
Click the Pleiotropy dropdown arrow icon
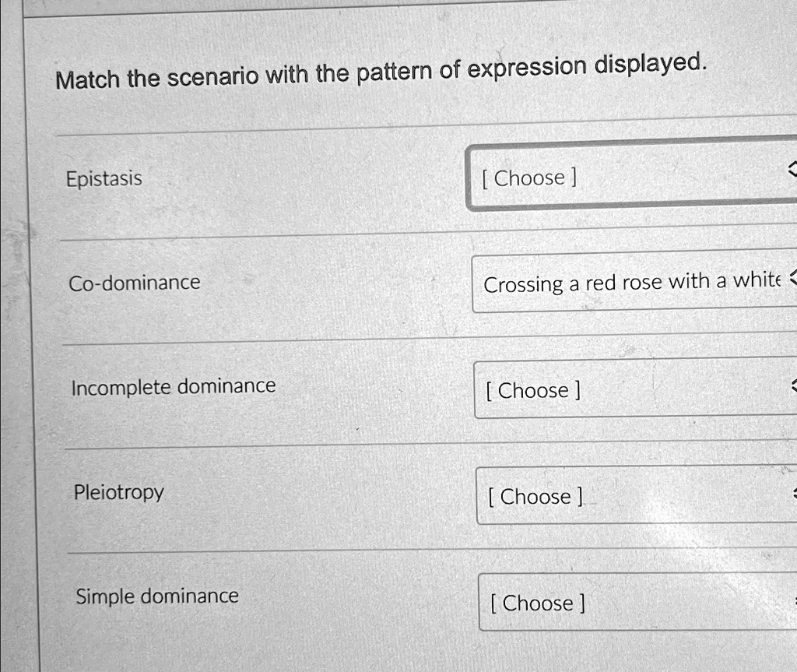coord(795,492)
